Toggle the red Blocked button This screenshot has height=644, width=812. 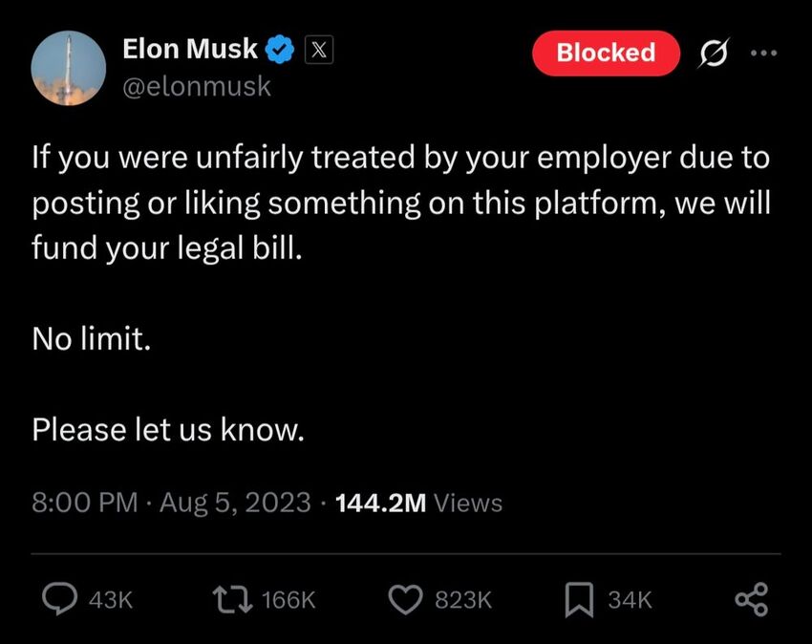coord(606,53)
